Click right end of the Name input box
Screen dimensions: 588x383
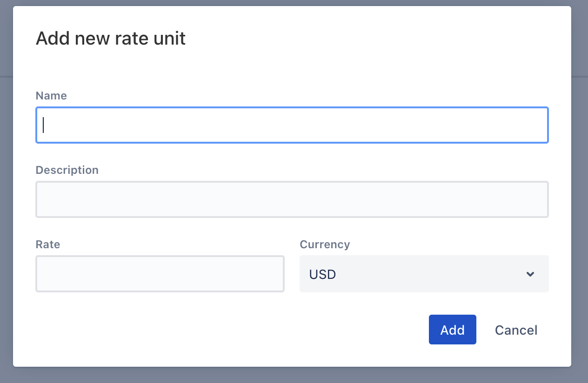pyautogui.click(x=535, y=125)
